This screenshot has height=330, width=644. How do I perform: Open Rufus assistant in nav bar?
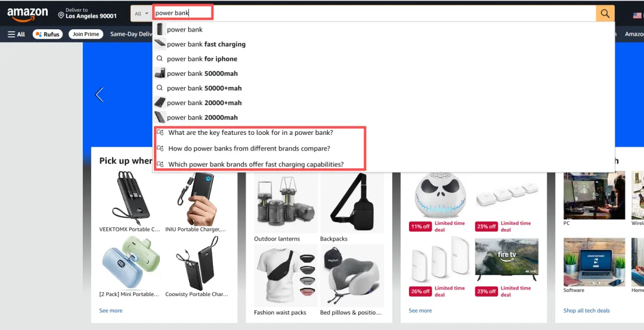pyautogui.click(x=48, y=34)
